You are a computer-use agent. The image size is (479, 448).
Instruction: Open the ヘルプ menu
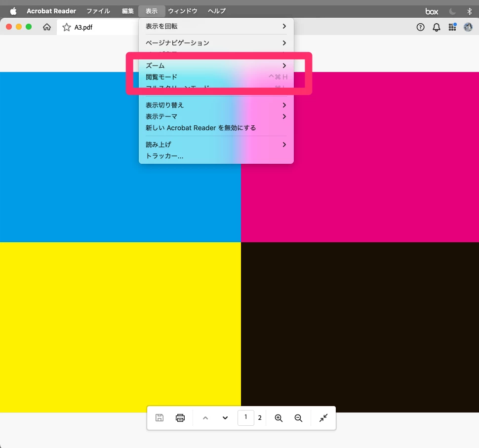(x=217, y=11)
